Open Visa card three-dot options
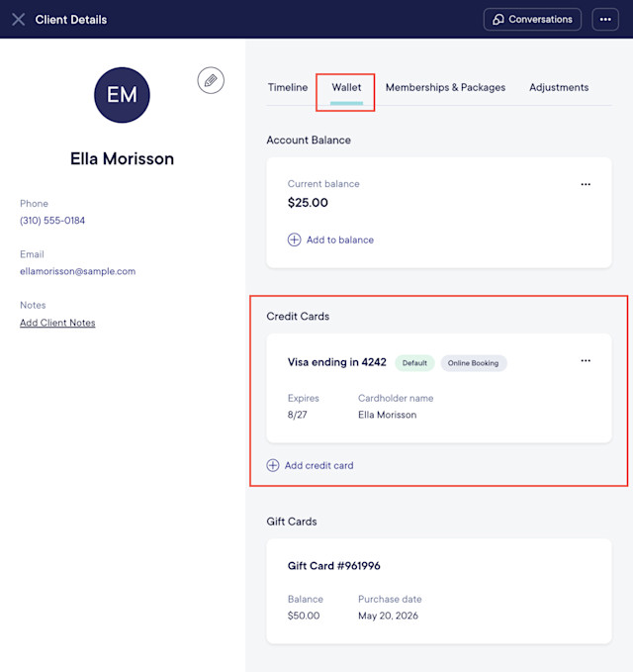The image size is (633, 672). [586, 361]
